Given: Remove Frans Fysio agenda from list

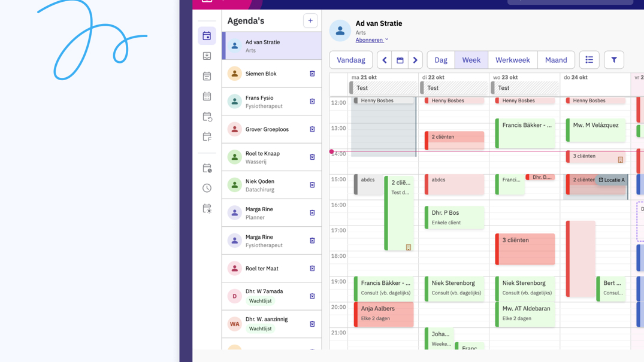Looking at the screenshot, I should click(x=312, y=101).
